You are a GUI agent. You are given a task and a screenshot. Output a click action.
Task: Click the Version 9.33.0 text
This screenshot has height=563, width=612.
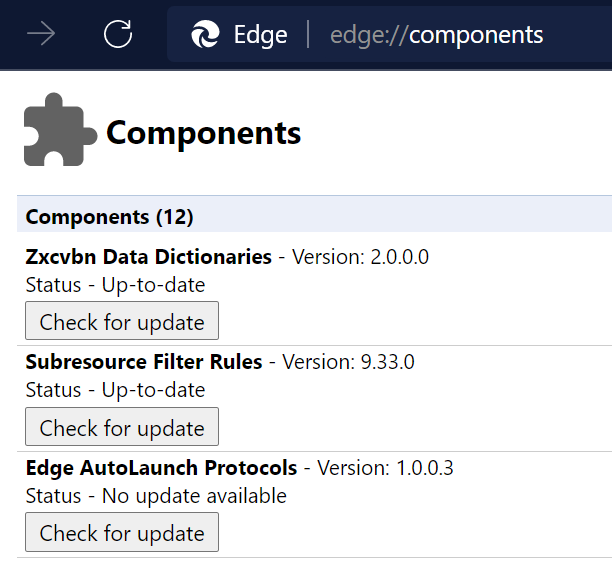pos(348,362)
